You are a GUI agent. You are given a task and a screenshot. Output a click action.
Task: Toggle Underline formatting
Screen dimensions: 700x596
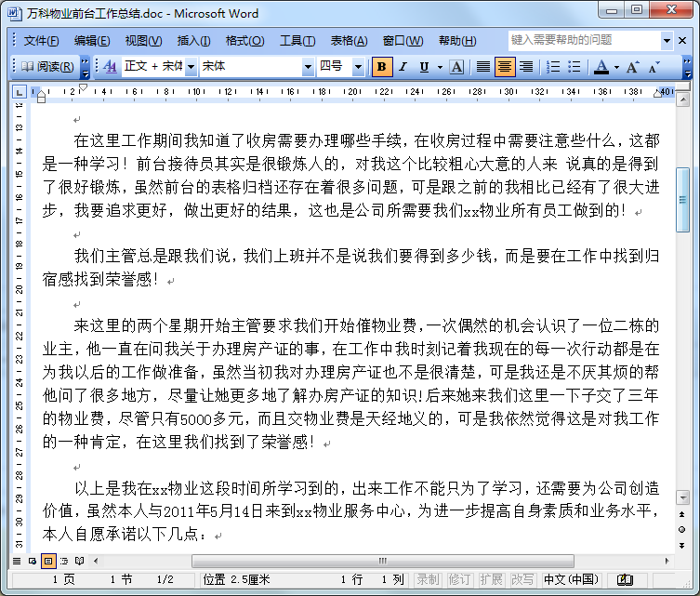pos(424,67)
